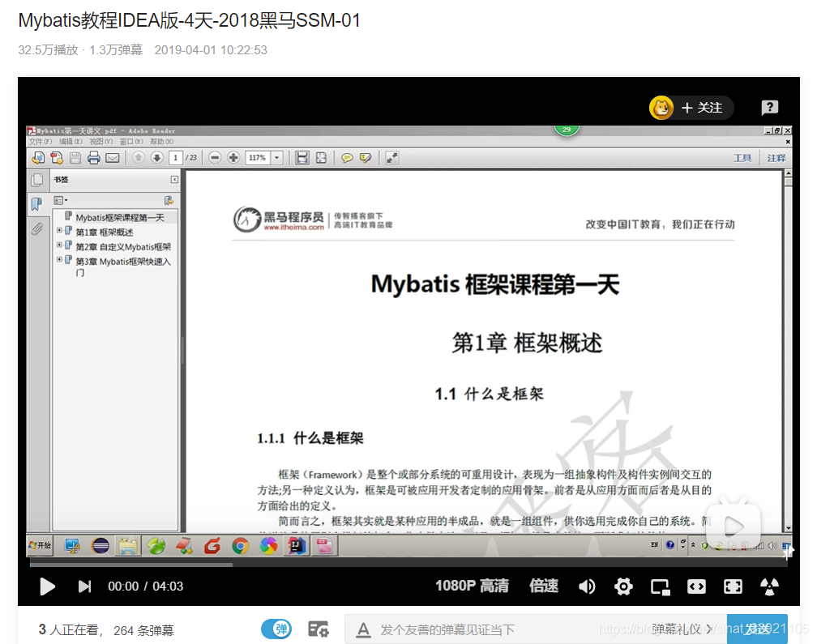Open the help question mark icon
This screenshot has width=817, height=644.
(770, 108)
